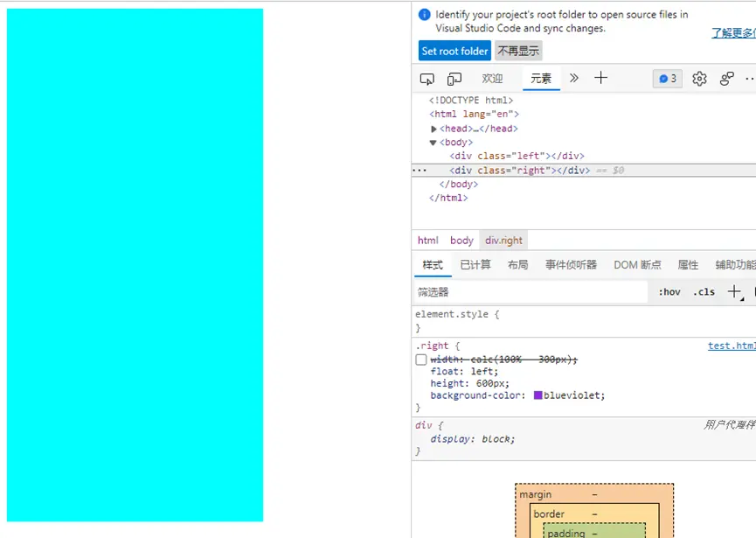Click the display: block declaration

(x=473, y=439)
